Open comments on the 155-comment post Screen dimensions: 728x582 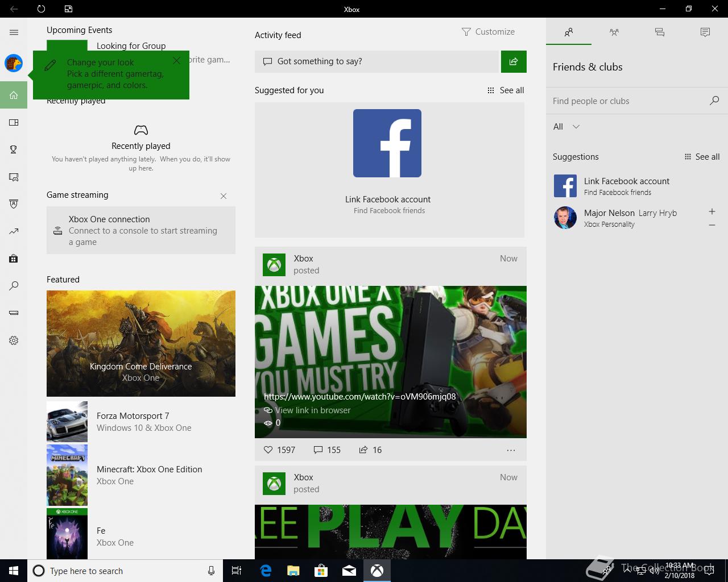327,450
